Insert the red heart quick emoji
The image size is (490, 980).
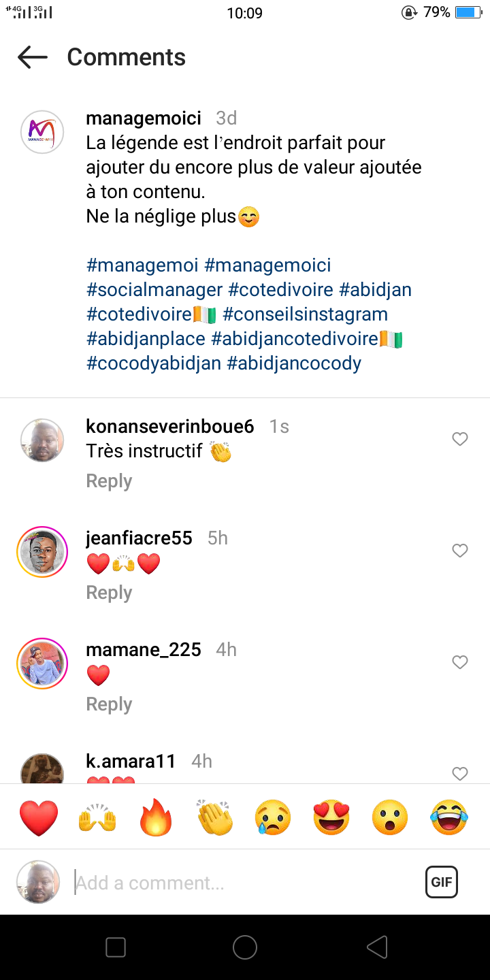tap(39, 817)
